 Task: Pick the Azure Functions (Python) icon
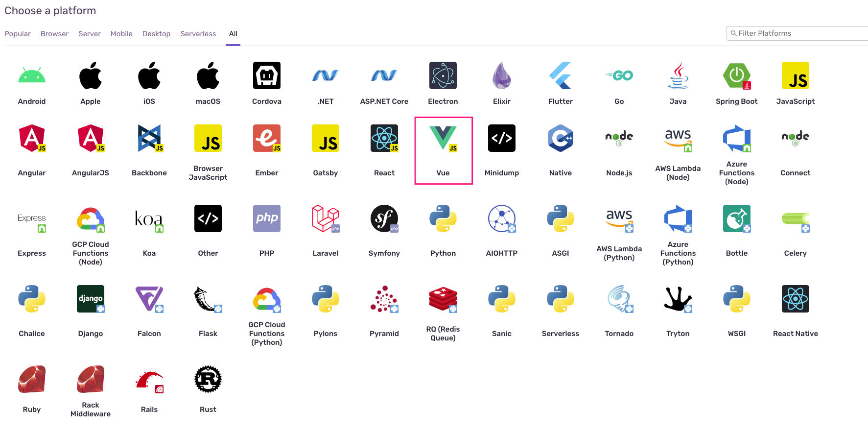[x=678, y=218]
